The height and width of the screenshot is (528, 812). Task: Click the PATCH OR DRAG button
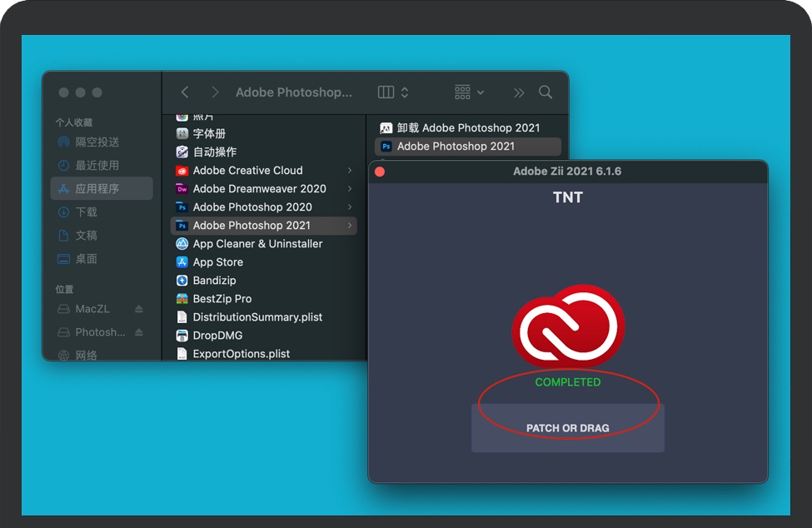[x=568, y=427]
